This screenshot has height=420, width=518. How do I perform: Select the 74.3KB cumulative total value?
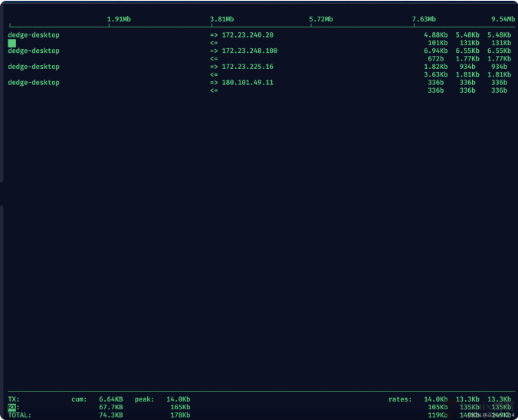[x=111, y=415]
